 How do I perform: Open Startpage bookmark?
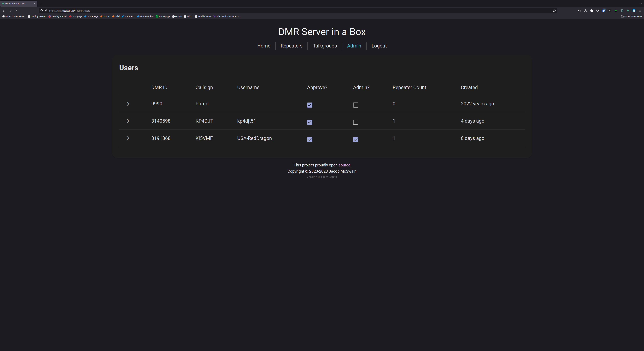[x=75, y=16]
